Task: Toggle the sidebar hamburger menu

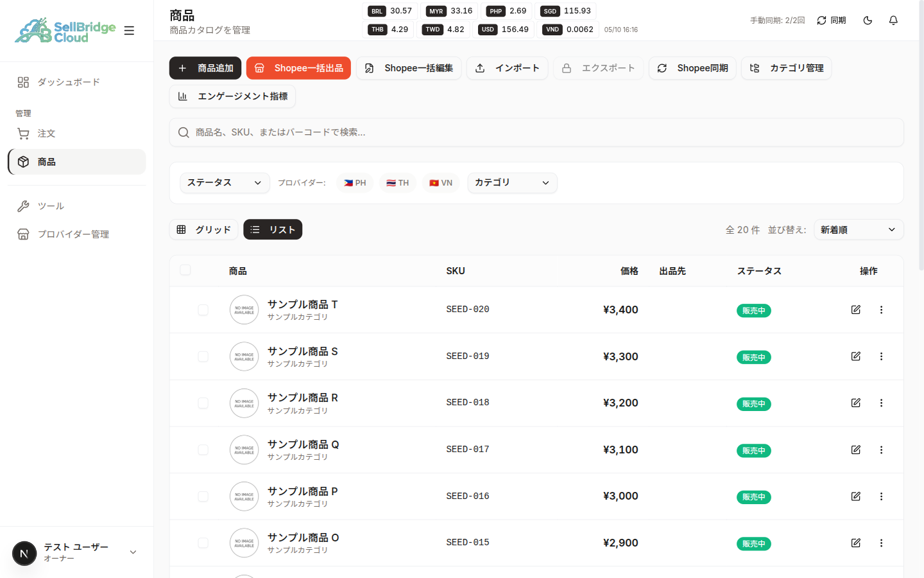Action: pos(129,30)
